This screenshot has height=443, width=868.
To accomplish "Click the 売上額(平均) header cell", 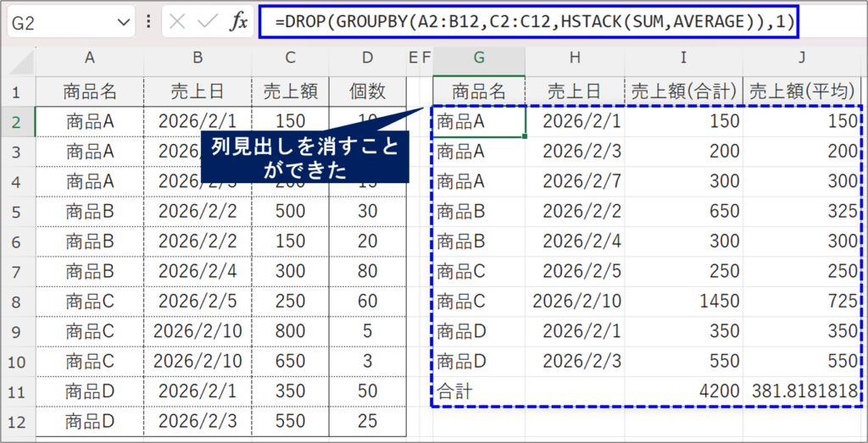I will [802, 91].
